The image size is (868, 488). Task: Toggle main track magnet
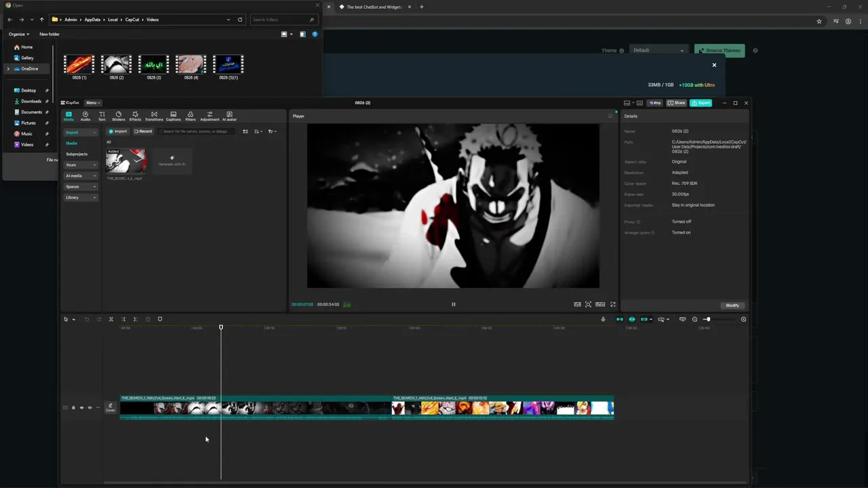tap(619, 319)
